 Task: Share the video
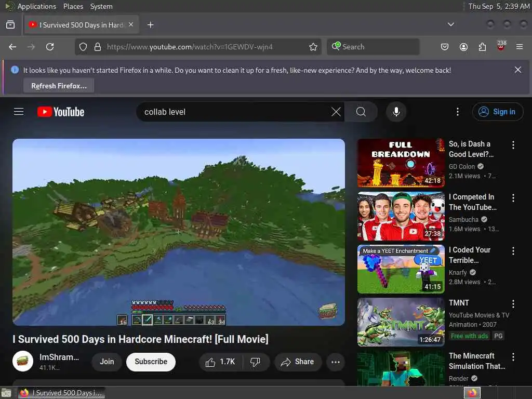click(297, 362)
